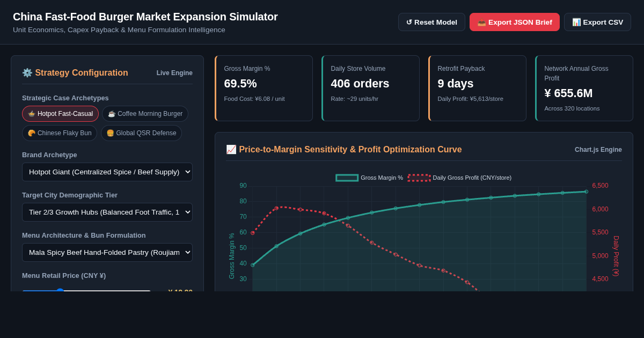644x338 pixels.
Task: Adjust the Menu Retail Price slider
Action: point(86,290)
